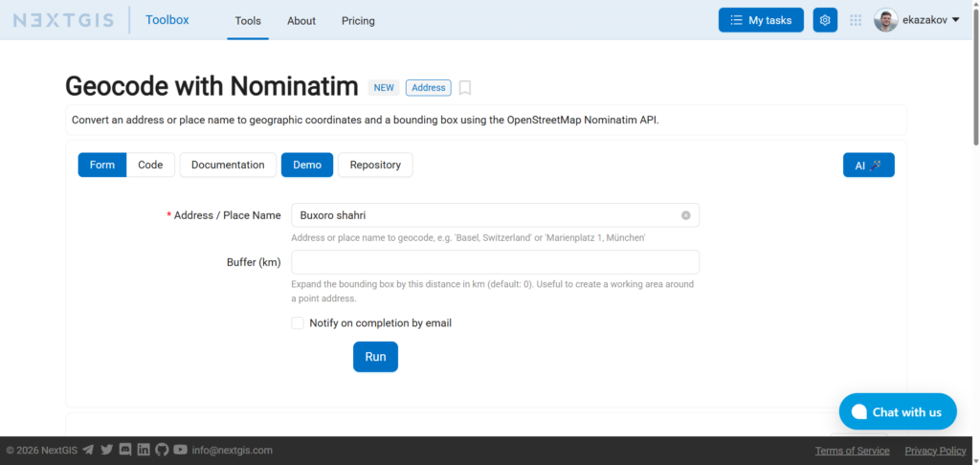The width and height of the screenshot is (980, 465).
Task: Open the Pricing page
Action: 358,21
